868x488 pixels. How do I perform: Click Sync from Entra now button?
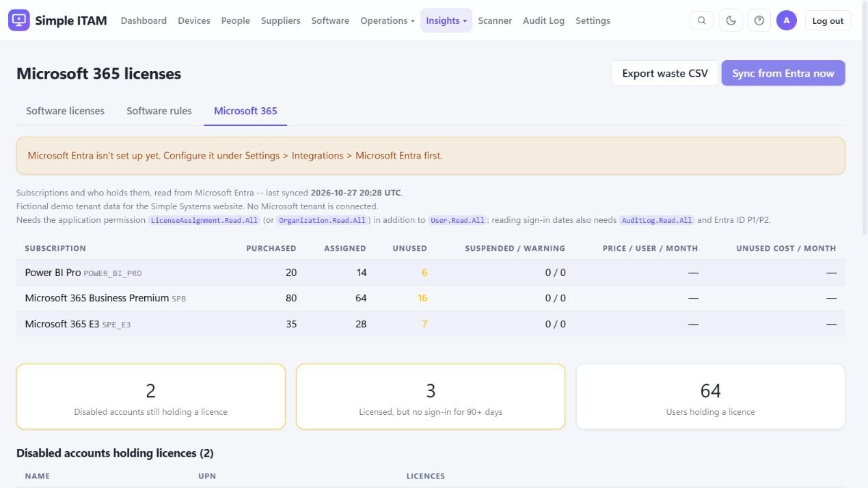783,73
